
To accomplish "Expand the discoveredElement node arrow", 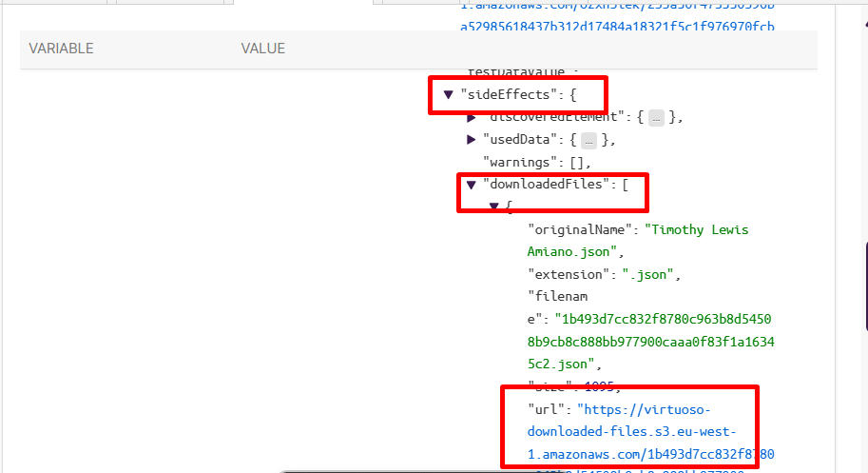I will tap(471, 118).
